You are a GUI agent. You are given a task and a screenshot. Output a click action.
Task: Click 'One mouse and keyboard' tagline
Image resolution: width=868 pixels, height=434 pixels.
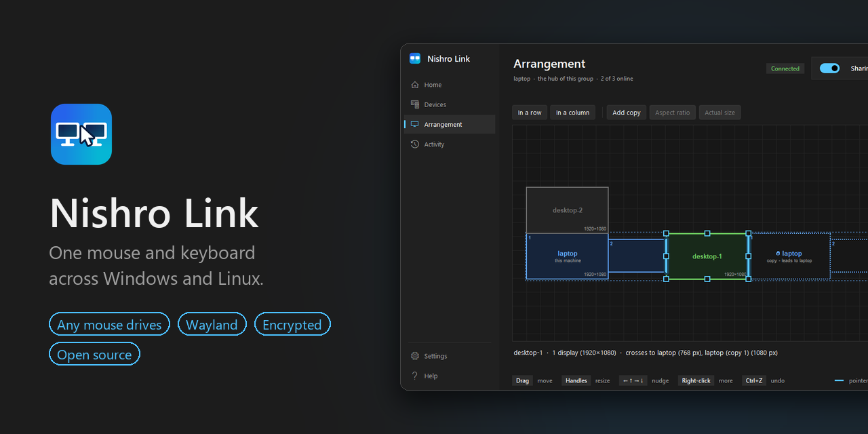tap(152, 253)
